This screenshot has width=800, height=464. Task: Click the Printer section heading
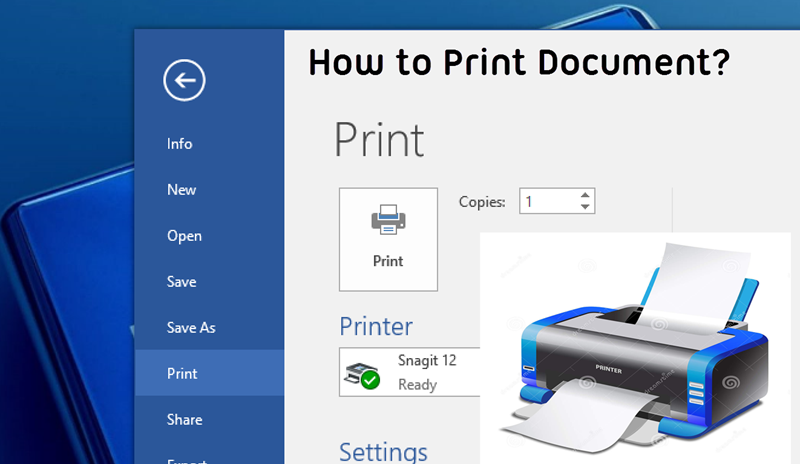[x=376, y=326]
